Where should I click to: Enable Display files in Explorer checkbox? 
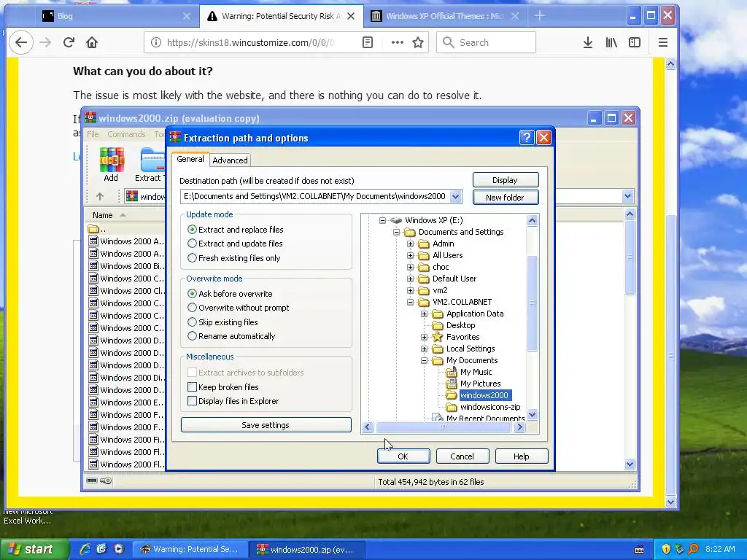coord(192,401)
